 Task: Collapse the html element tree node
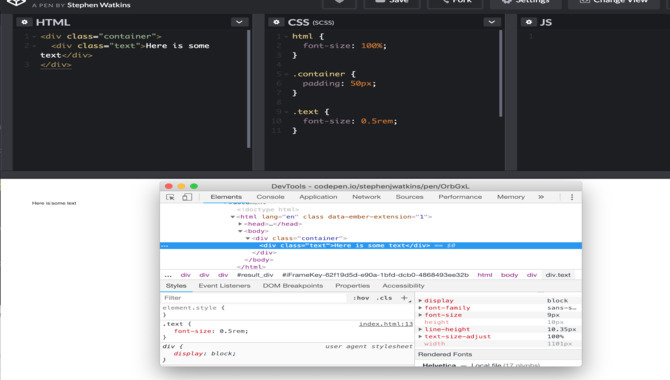pyautogui.click(x=232, y=217)
